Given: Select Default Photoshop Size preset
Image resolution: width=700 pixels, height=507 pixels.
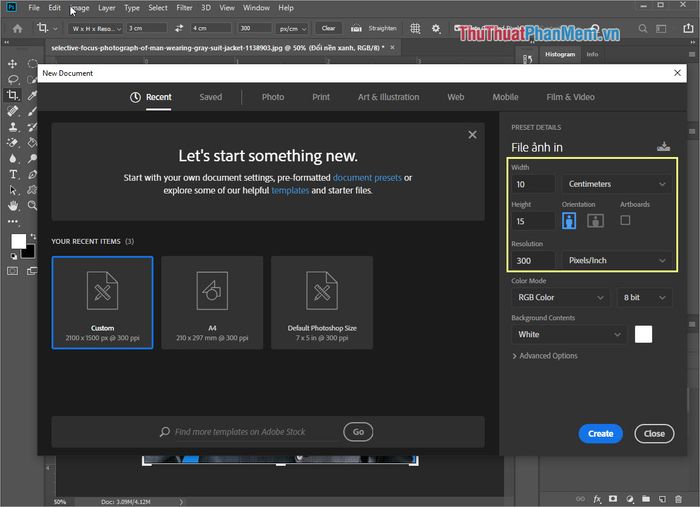Looking at the screenshot, I should click(x=322, y=303).
